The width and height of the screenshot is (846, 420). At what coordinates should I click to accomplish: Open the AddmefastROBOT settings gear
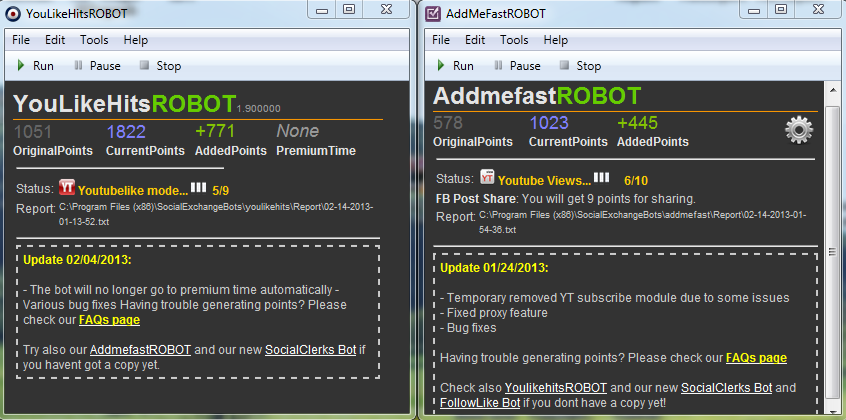pyautogui.click(x=799, y=130)
